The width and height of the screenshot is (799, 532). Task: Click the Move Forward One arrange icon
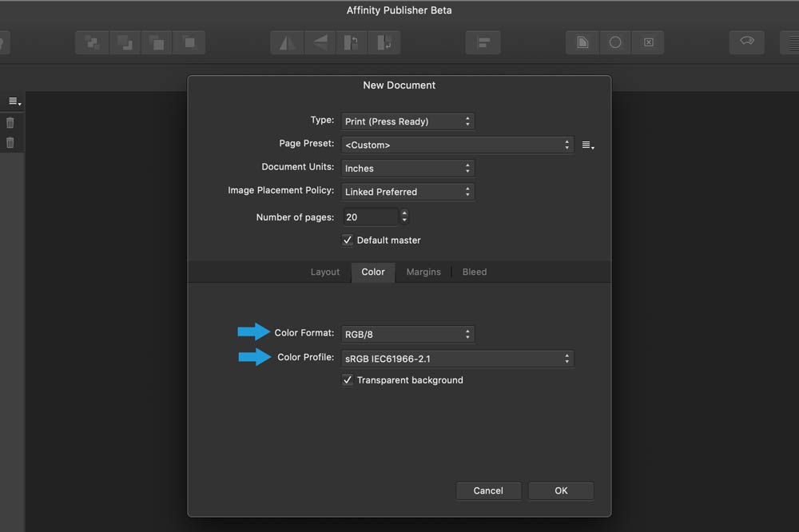[x=157, y=43]
